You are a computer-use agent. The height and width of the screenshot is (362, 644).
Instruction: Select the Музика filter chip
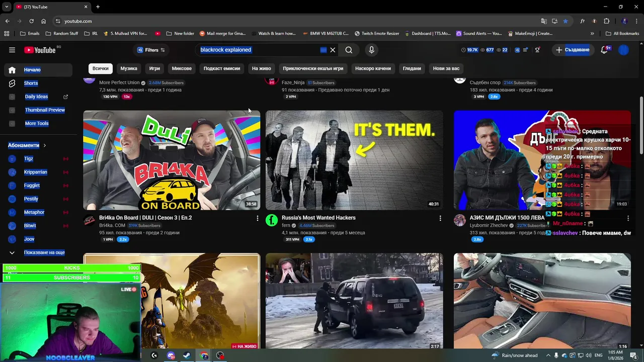[129, 68]
